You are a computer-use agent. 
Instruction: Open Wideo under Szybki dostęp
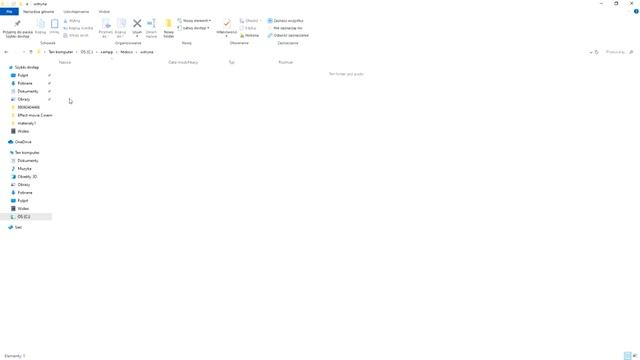[23, 131]
